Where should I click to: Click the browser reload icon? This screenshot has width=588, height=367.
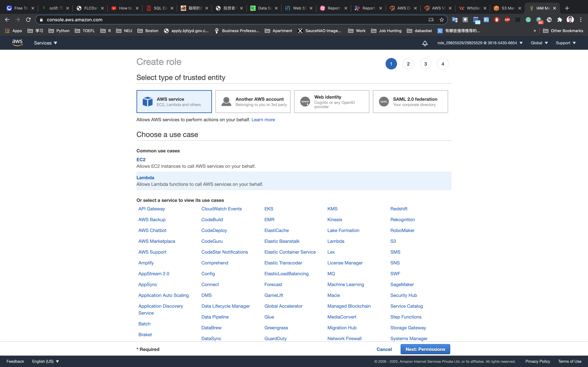pos(28,20)
